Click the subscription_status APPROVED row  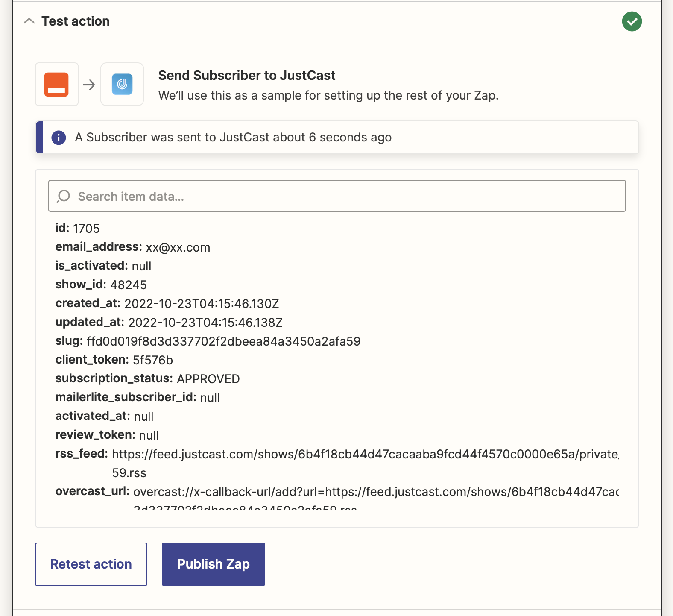click(x=147, y=379)
